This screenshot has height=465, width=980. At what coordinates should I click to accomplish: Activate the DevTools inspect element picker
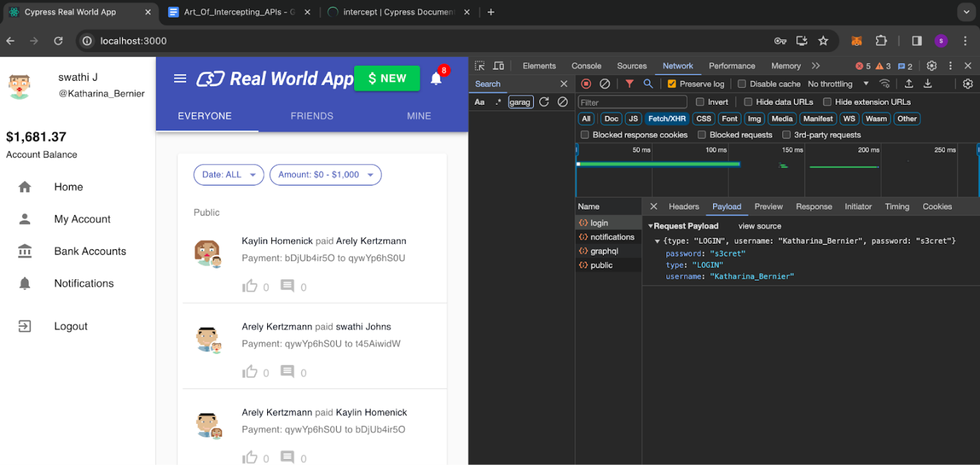tap(480, 66)
